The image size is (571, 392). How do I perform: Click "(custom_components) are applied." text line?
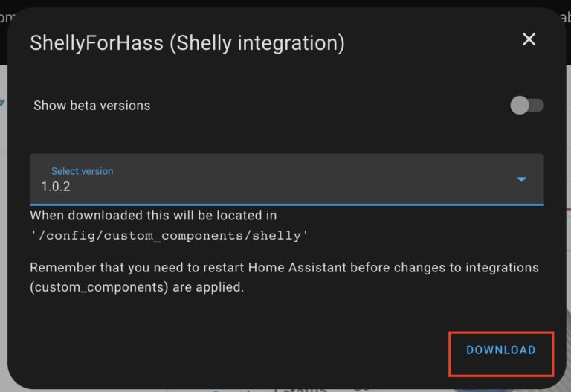[137, 286]
